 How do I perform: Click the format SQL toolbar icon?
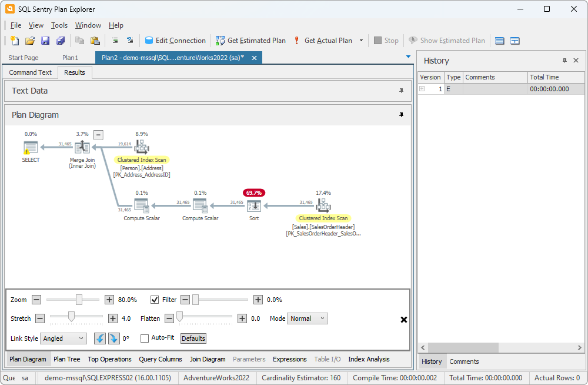coord(130,41)
